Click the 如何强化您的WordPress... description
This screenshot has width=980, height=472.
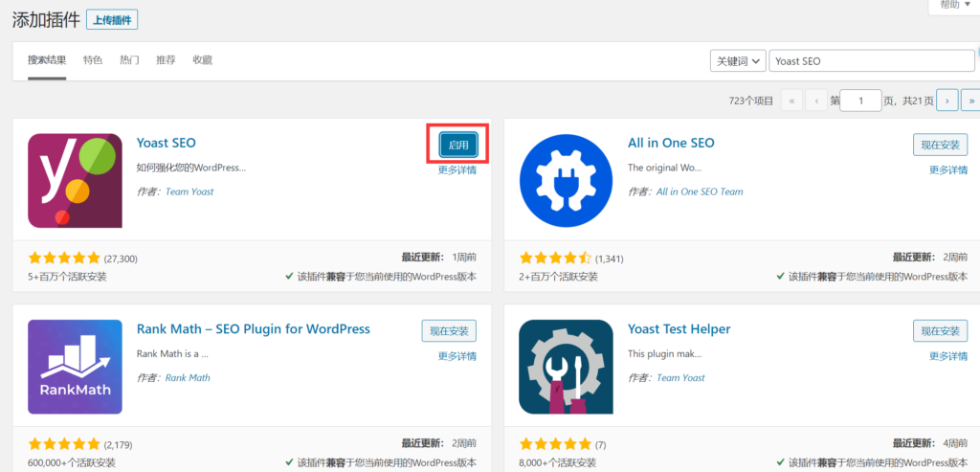coord(191,168)
